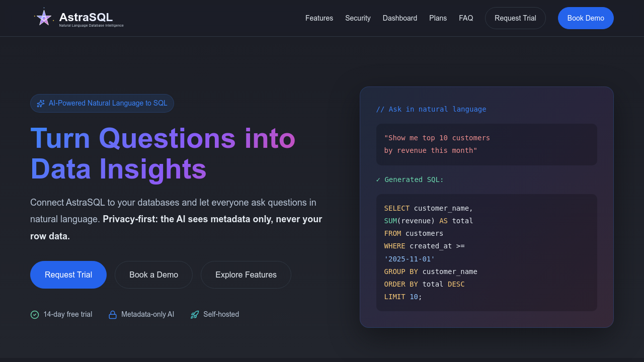Click the blue Request Trial hero button
This screenshot has width=644, height=362.
pyautogui.click(x=68, y=275)
